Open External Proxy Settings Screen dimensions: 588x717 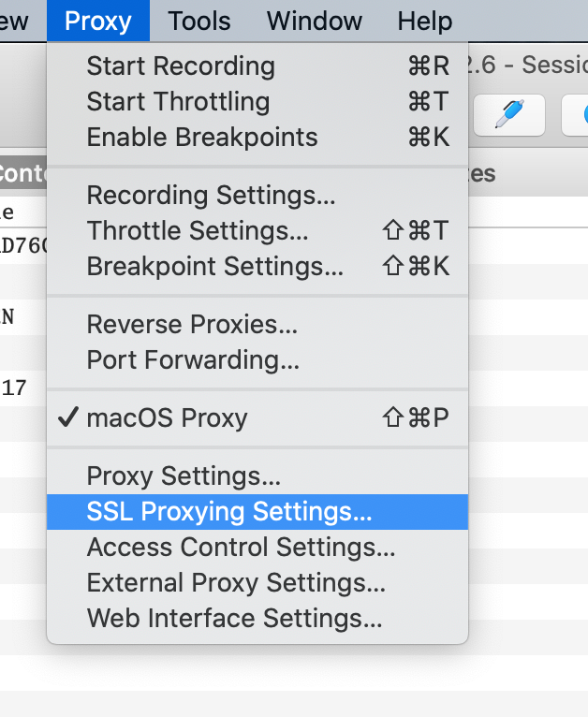[236, 582]
